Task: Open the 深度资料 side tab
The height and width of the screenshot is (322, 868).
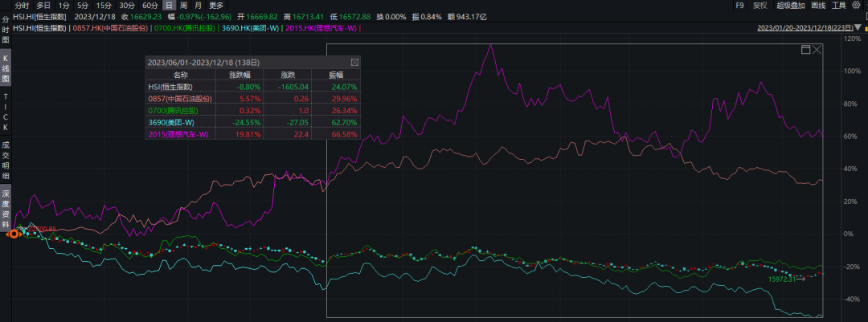Action: coord(6,209)
